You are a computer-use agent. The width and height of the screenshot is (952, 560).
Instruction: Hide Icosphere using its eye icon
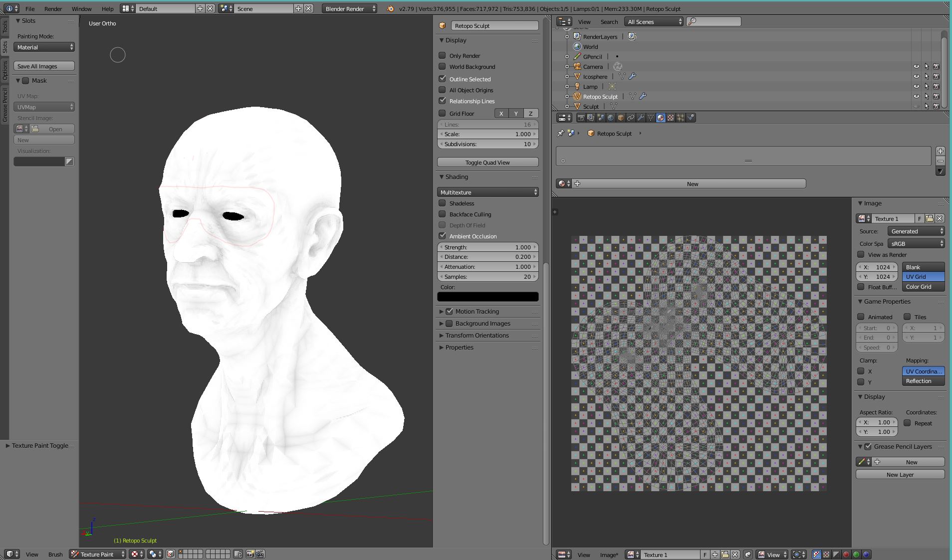point(916,76)
